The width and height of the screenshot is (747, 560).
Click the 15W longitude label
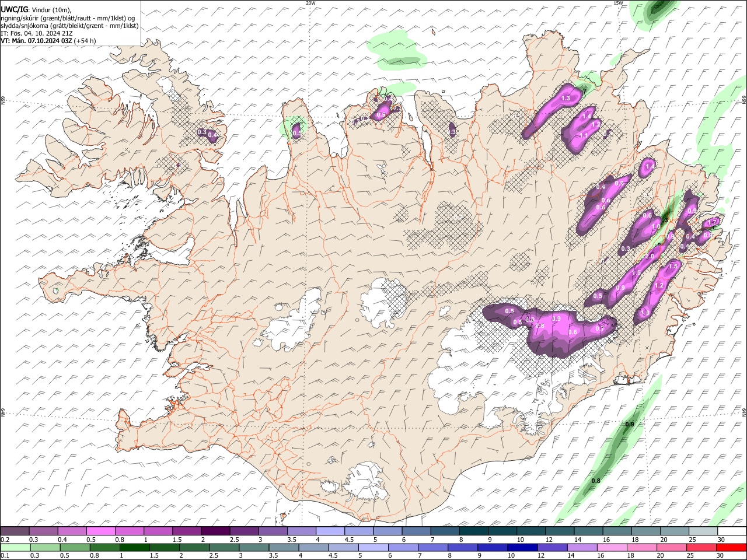tap(618, 3)
